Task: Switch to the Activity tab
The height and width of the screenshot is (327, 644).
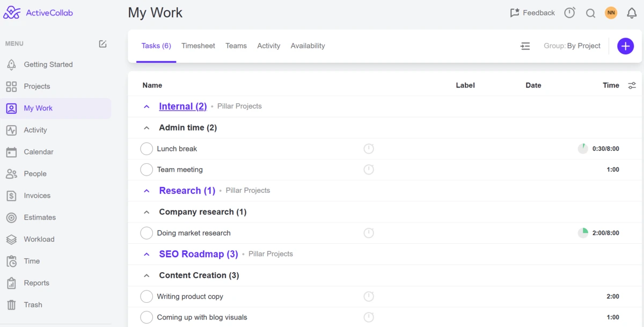Action: coord(269,46)
